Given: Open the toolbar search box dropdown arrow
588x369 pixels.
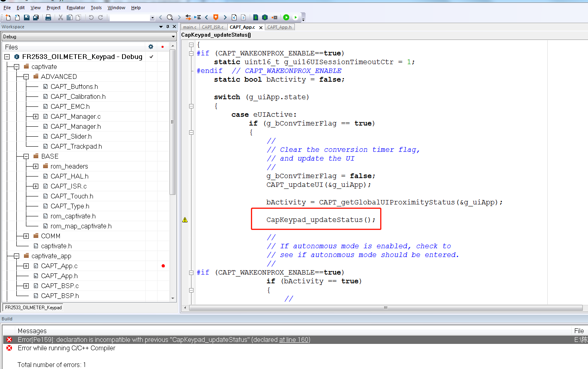Looking at the screenshot, I should click(152, 18).
